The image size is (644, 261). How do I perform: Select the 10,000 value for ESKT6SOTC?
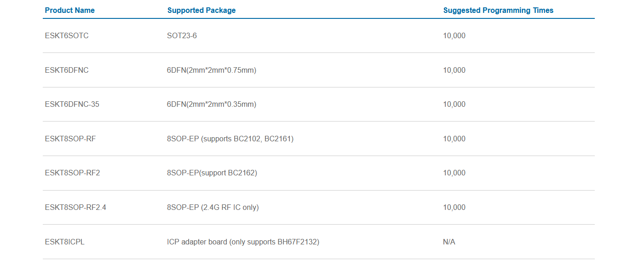point(454,35)
